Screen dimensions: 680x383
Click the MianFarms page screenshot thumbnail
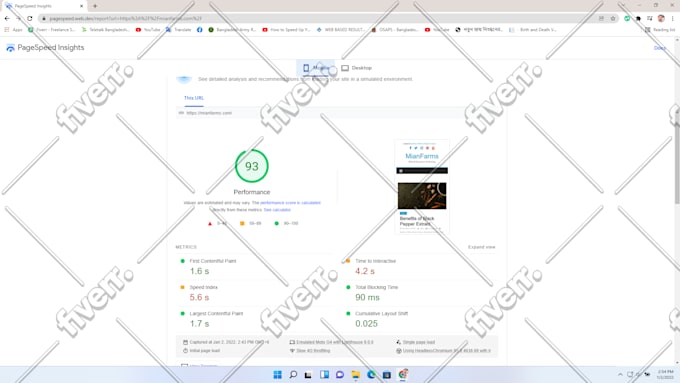(x=422, y=187)
